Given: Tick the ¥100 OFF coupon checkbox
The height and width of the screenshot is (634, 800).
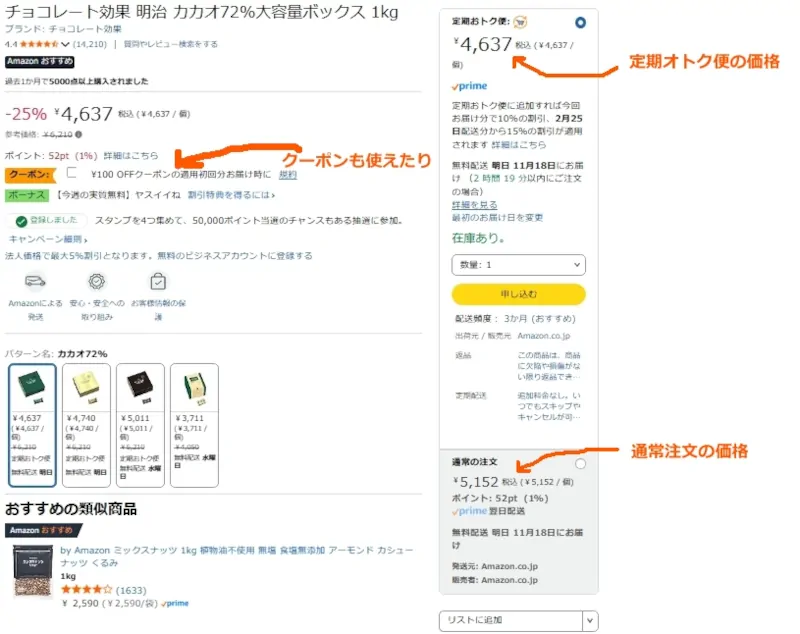Looking at the screenshot, I should (x=72, y=173).
